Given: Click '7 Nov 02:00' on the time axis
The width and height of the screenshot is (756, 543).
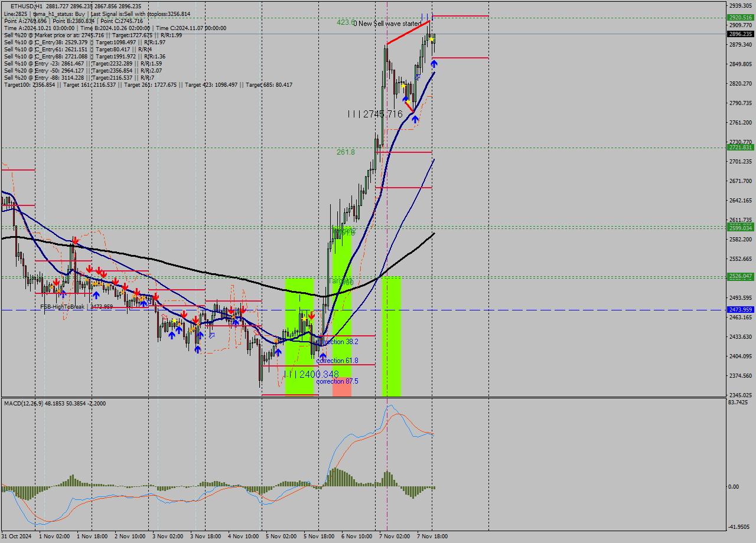Looking at the screenshot, I should pos(395,537).
